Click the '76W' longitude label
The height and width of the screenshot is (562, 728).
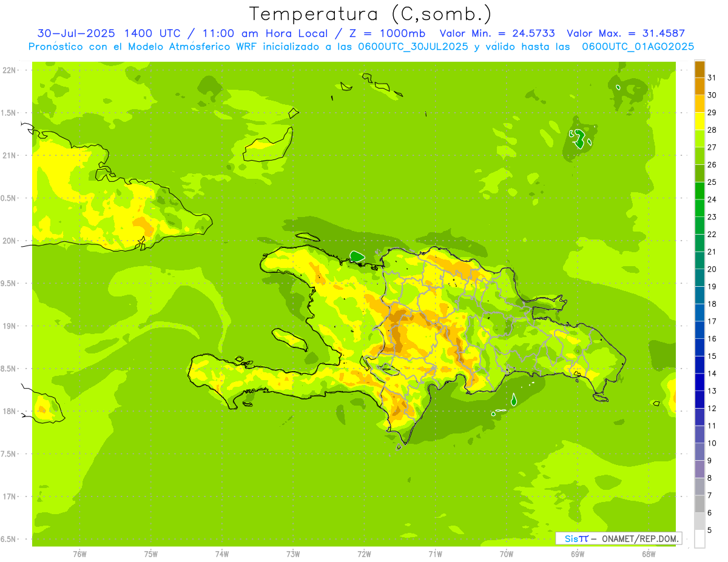point(79,554)
